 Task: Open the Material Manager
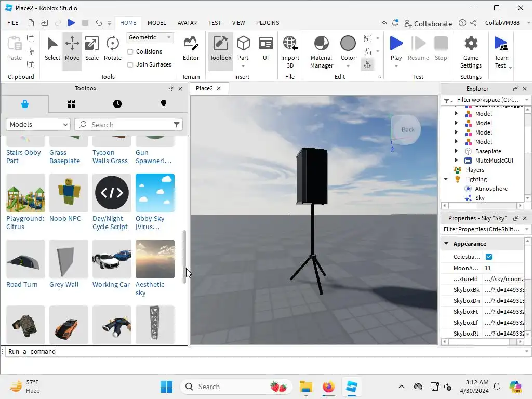click(321, 51)
